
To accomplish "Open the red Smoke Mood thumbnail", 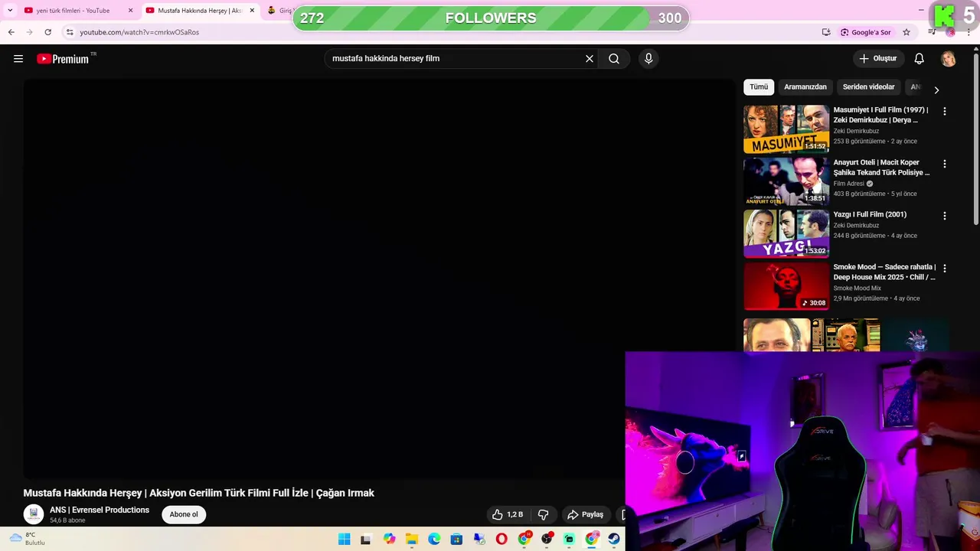I will pyautogui.click(x=786, y=286).
